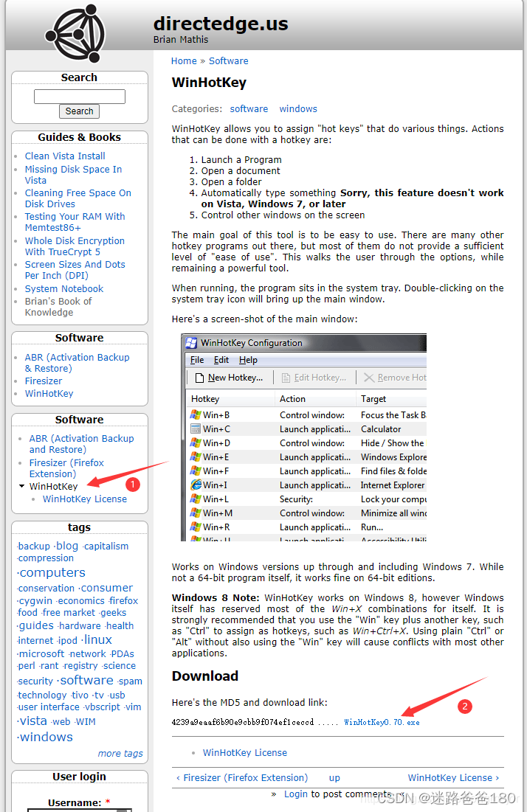527x812 pixels.
Task: Open WinHotKey link in first Software box
Action: (x=49, y=394)
